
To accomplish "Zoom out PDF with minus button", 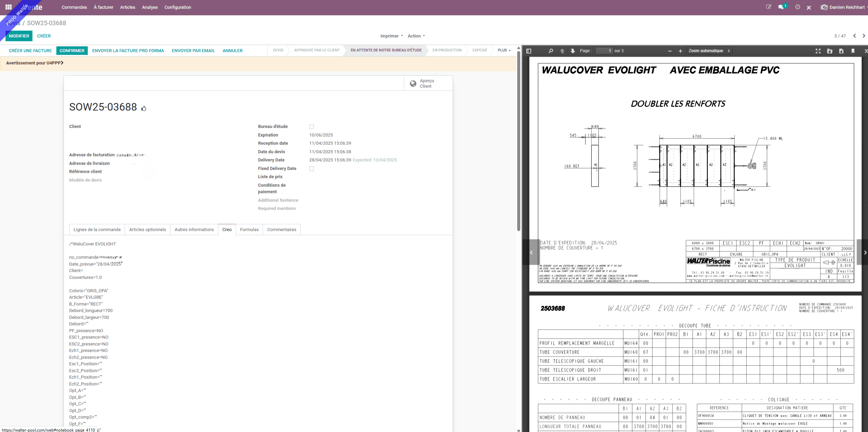I will pos(670,51).
